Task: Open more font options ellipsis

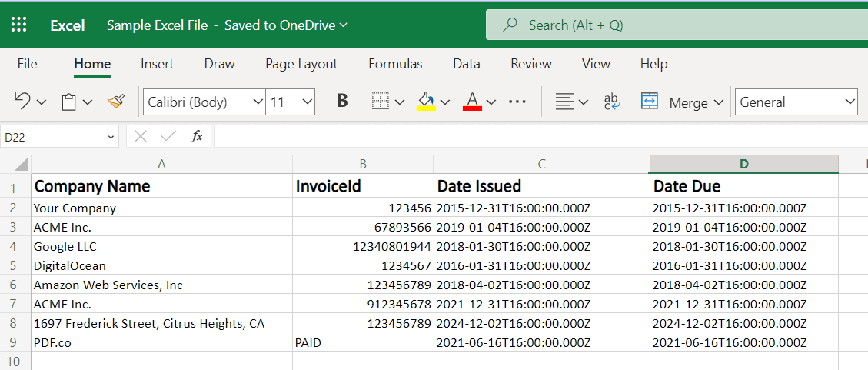Action: [x=517, y=102]
